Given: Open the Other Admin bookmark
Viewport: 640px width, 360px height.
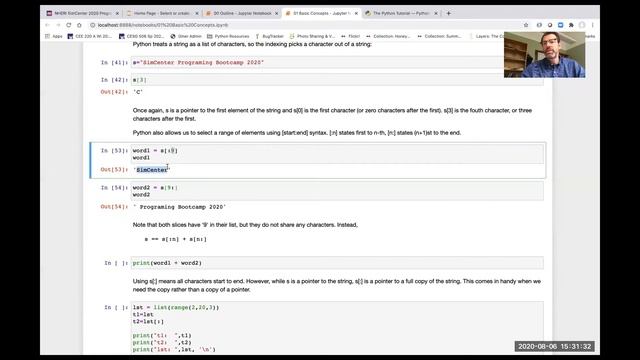Looking at the screenshot, I should [x=186, y=36].
